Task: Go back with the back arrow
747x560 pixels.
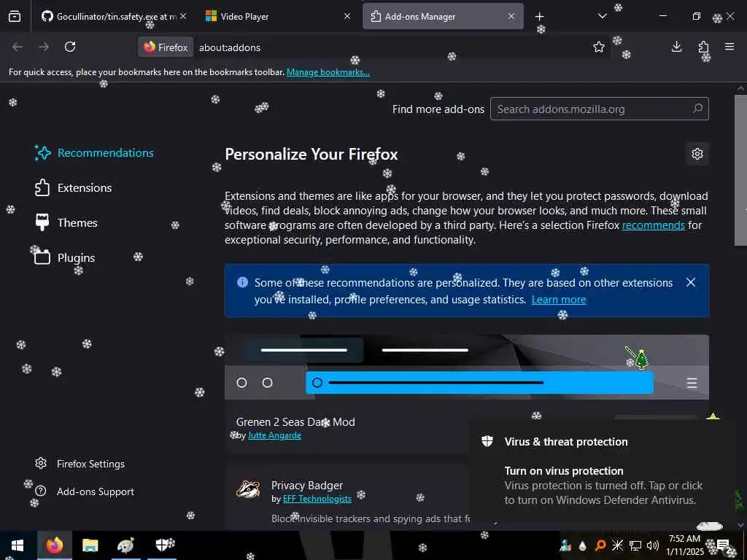Action: click(18, 47)
